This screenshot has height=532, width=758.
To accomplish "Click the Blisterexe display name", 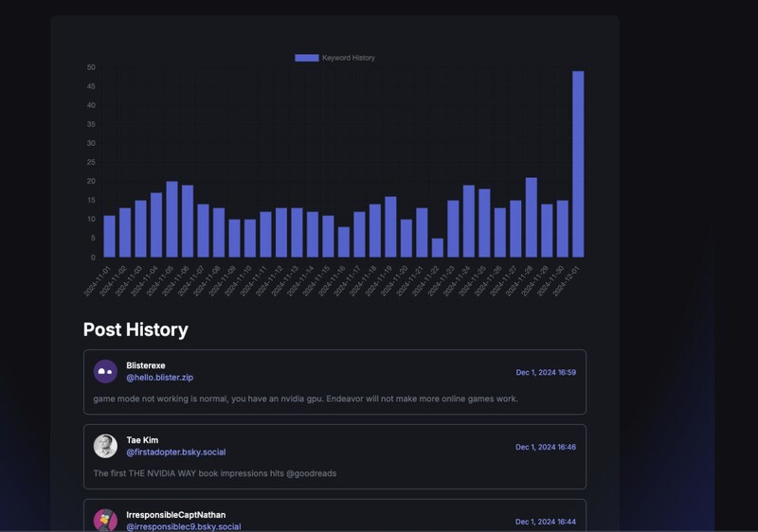I will [146, 365].
